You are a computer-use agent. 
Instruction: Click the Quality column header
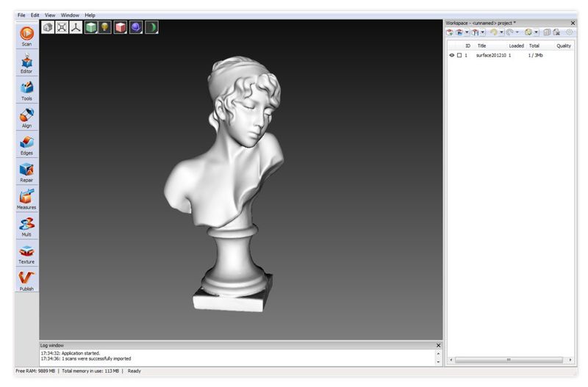564,46
